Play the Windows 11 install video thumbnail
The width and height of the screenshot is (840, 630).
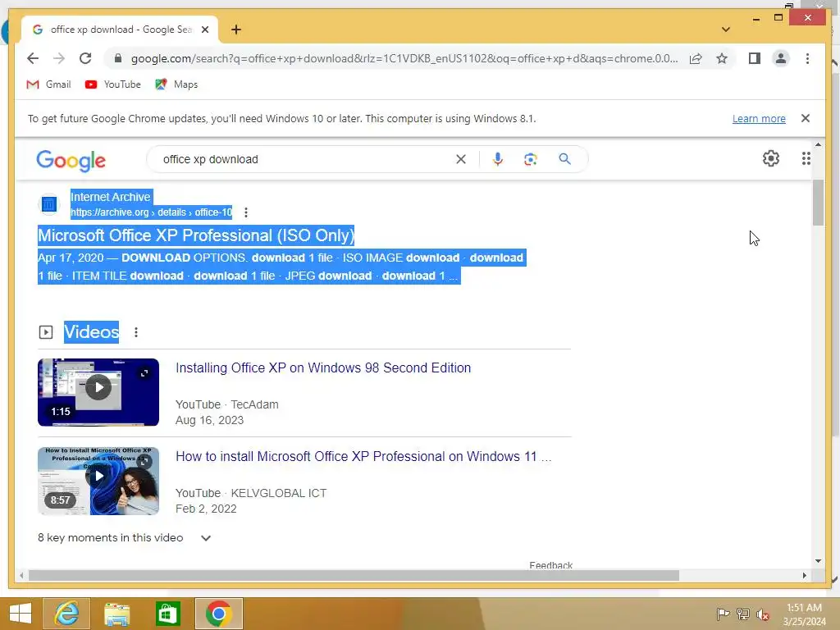[98, 481]
